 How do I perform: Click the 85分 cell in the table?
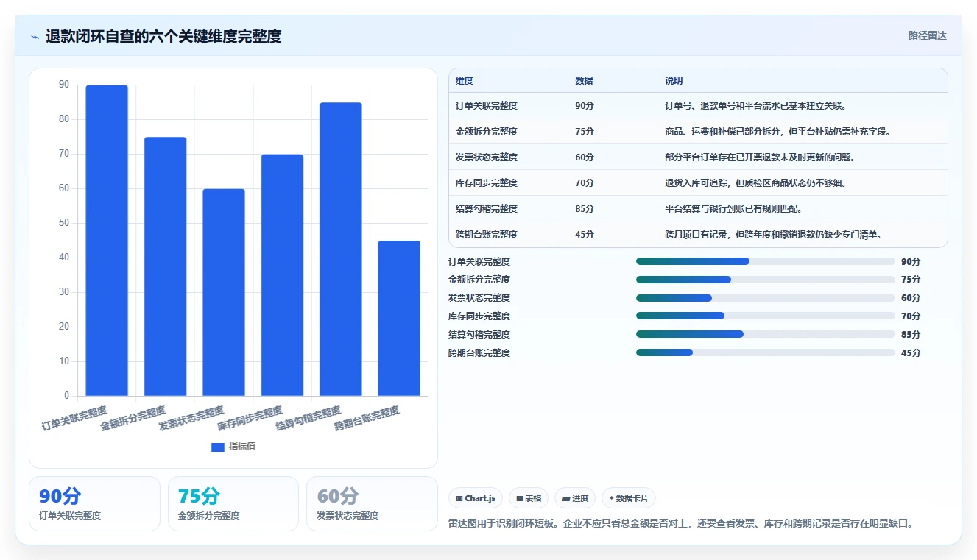point(585,209)
